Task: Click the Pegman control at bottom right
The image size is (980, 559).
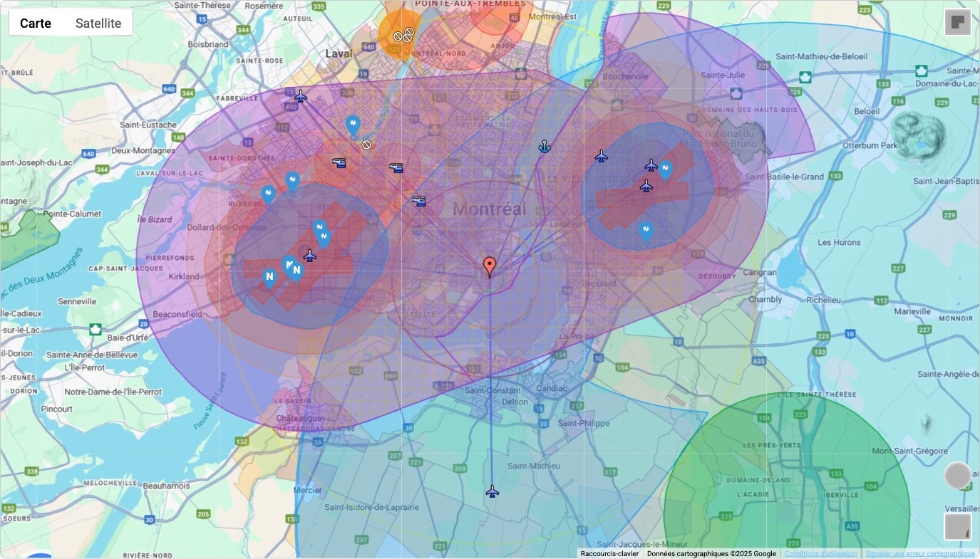Action: pos(958,474)
